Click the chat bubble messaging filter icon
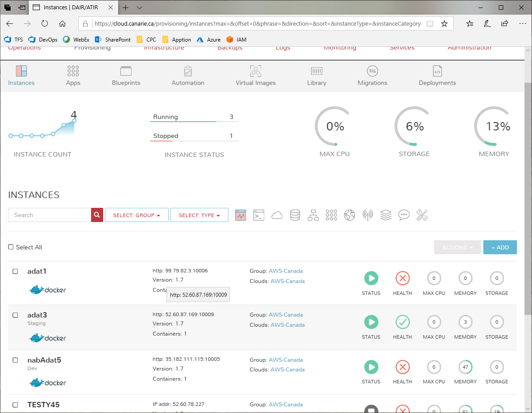This screenshot has width=532, height=413. click(404, 215)
